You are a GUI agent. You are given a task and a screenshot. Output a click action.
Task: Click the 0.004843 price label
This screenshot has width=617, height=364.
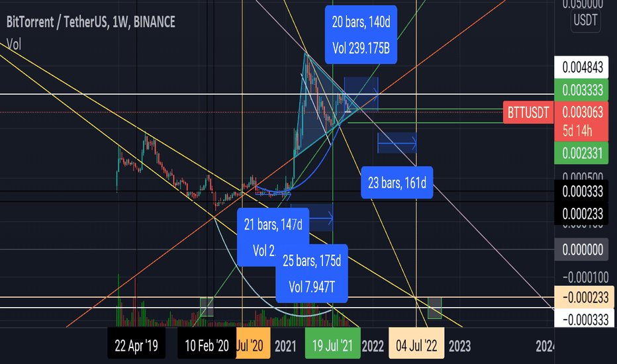581,68
